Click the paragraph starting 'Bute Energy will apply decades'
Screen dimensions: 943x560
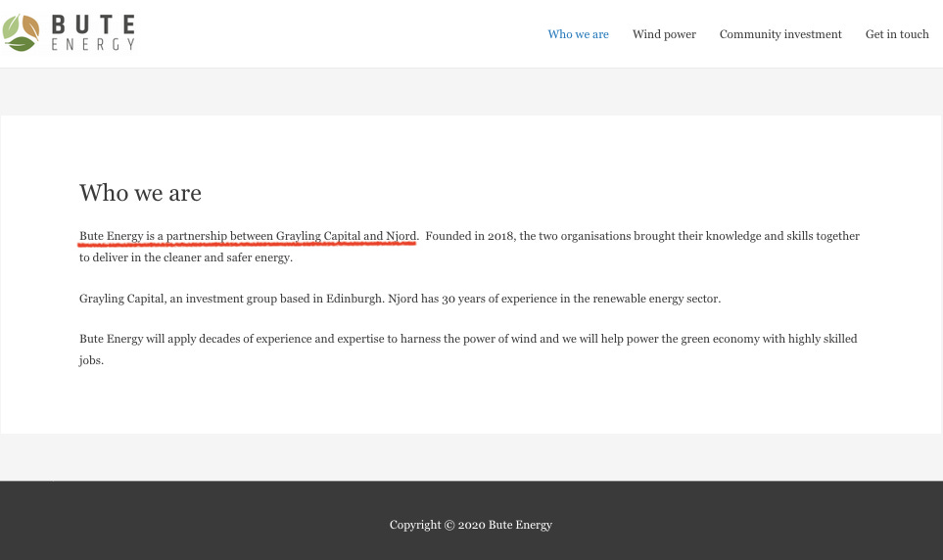[468, 350]
